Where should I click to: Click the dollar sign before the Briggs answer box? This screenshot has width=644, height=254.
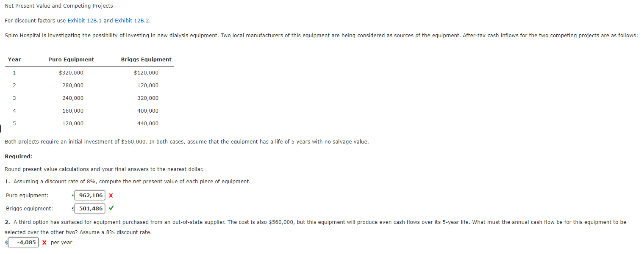click(x=73, y=208)
